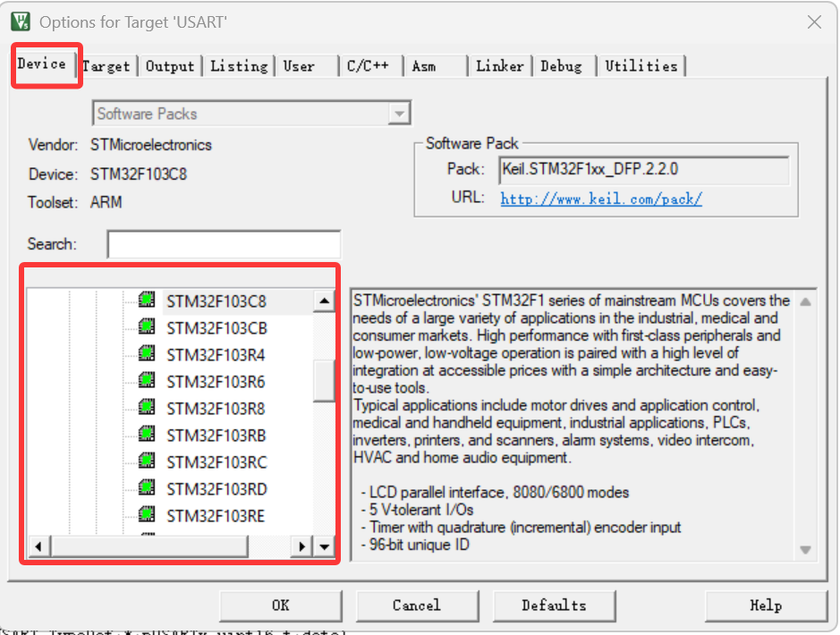Screen dimensions: 840x635
Task: Click the OK button
Action: click(281, 605)
